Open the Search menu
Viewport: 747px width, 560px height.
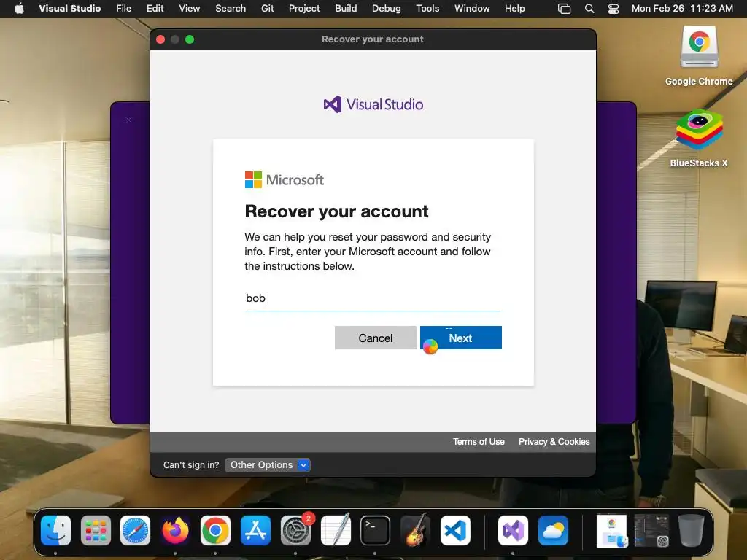(231, 8)
